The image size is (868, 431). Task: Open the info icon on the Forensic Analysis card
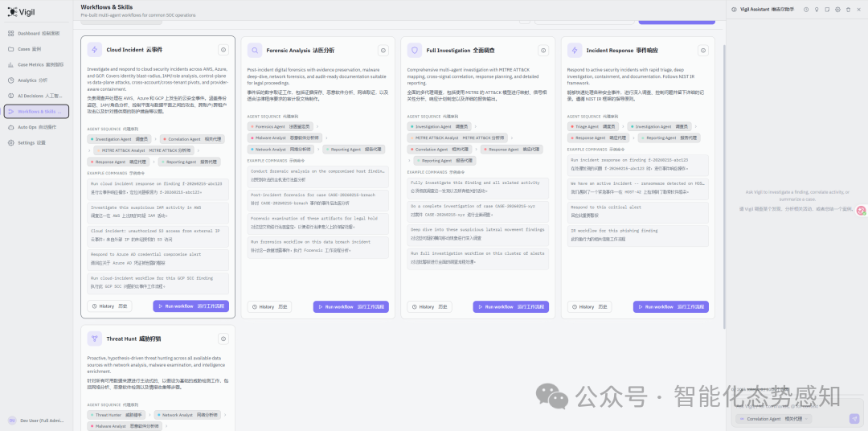click(x=383, y=51)
